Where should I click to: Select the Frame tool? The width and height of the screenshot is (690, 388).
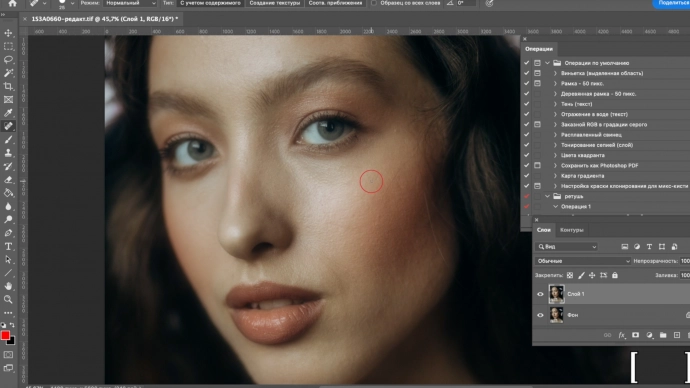click(8, 100)
